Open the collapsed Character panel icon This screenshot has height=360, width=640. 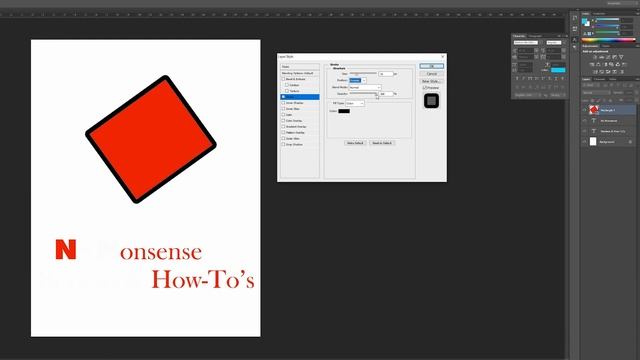point(575,40)
